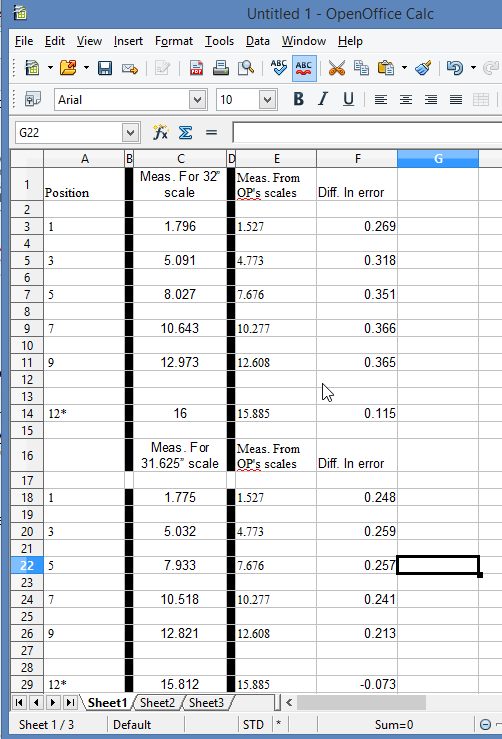Run the Spelling check icon
The width and height of the screenshot is (502, 739).
[279, 68]
